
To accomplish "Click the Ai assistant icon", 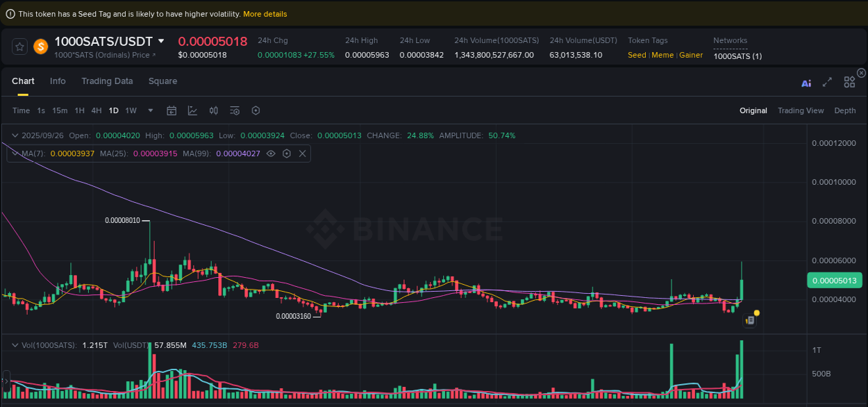I will [x=806, y=82].
